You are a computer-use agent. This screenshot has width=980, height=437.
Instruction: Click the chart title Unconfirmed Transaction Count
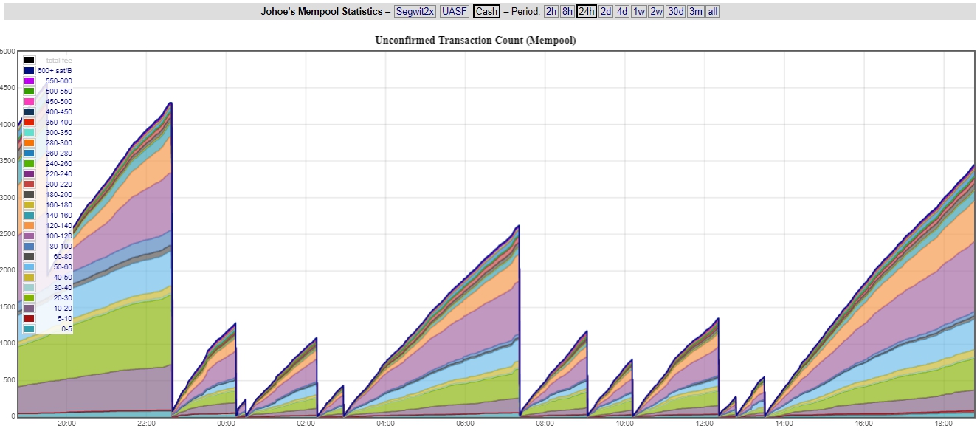coord(475,41)
